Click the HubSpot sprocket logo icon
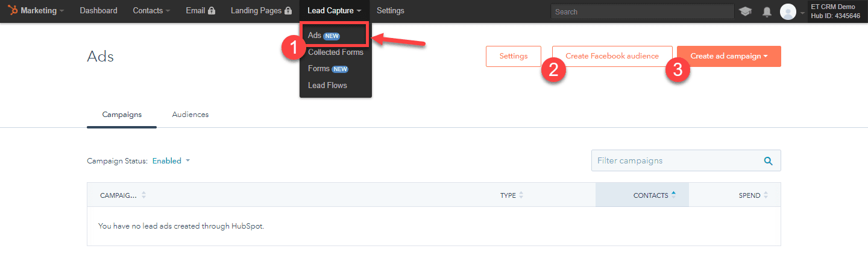 click(13, 10)
